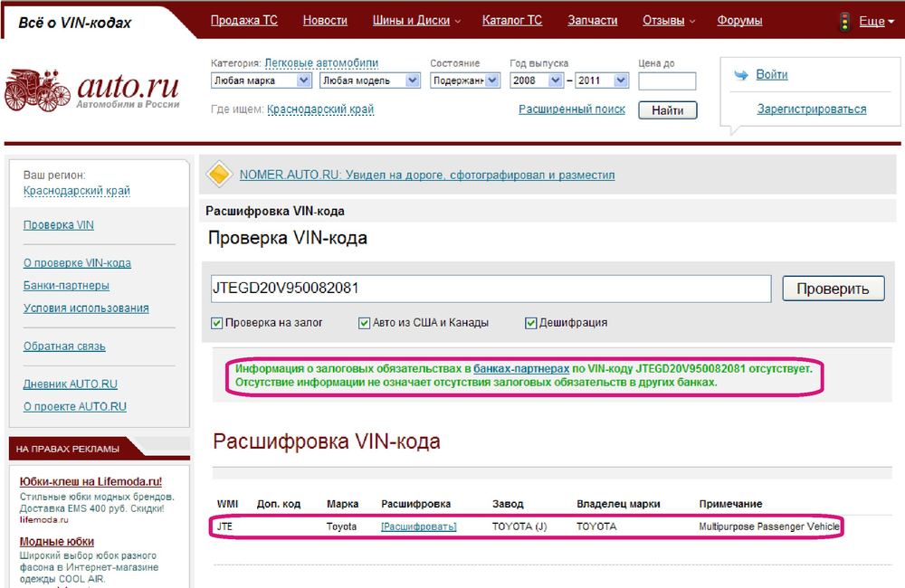The image size is (905, 588).
Task: Open Обратная связь sidebar link
Action: coord(64,346)
